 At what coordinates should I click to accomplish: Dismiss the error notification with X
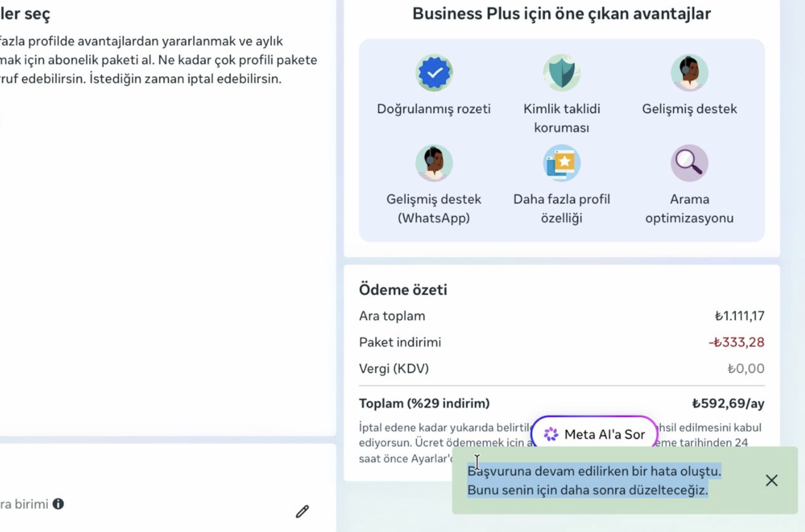tap(771, 480)
